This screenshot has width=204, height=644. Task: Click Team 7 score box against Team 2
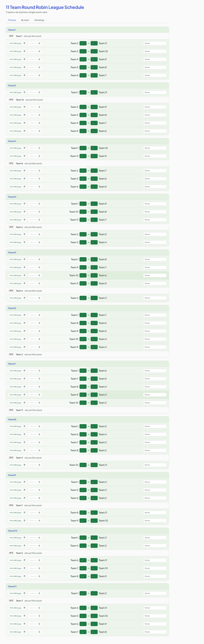click(94, 170)
